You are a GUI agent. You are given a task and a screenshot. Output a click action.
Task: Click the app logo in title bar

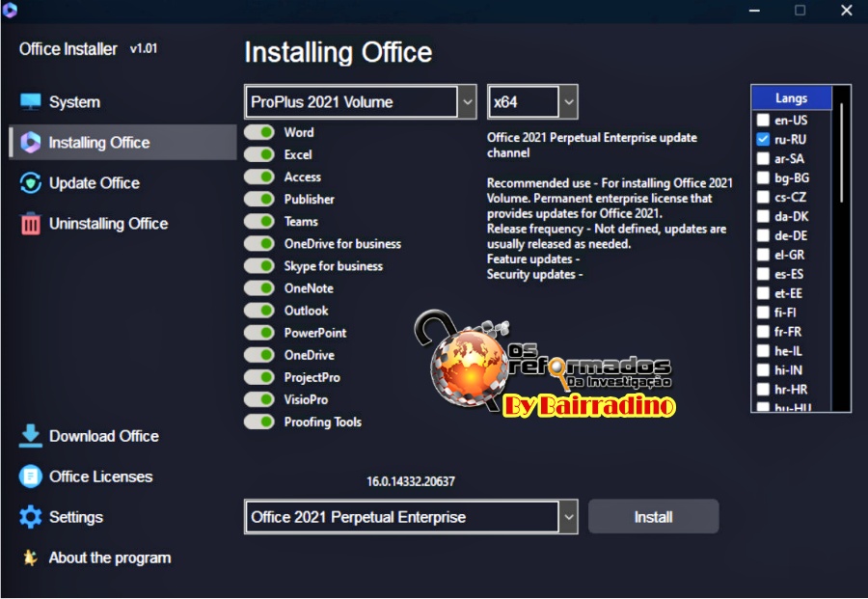point(10,10)
